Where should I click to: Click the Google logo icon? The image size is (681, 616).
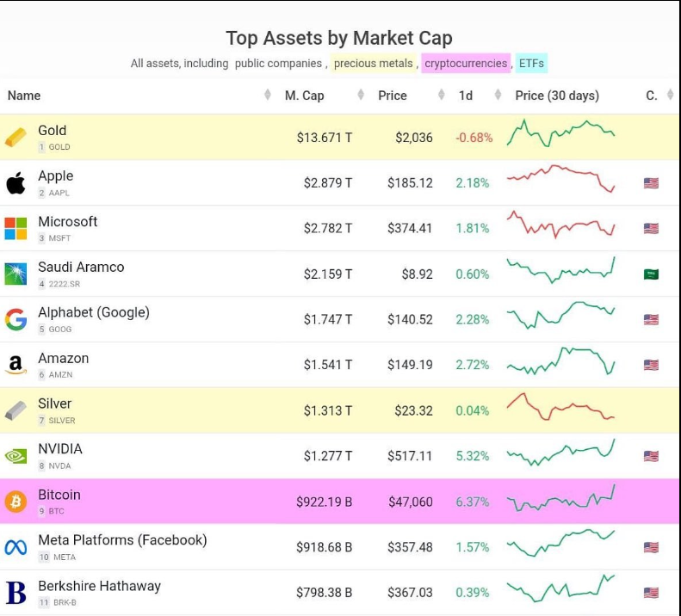point(15,320)
